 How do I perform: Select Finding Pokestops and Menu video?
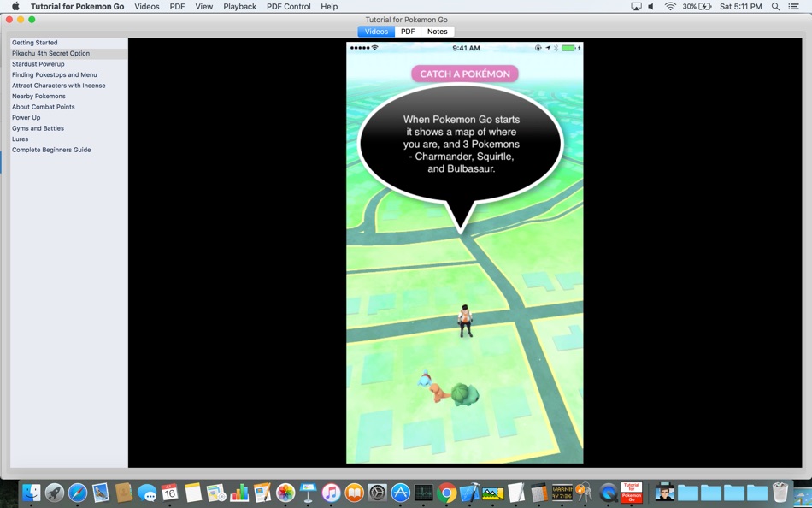click(69, 74)
